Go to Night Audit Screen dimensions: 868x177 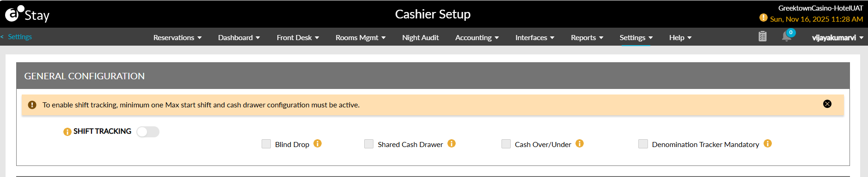[420, 37]
